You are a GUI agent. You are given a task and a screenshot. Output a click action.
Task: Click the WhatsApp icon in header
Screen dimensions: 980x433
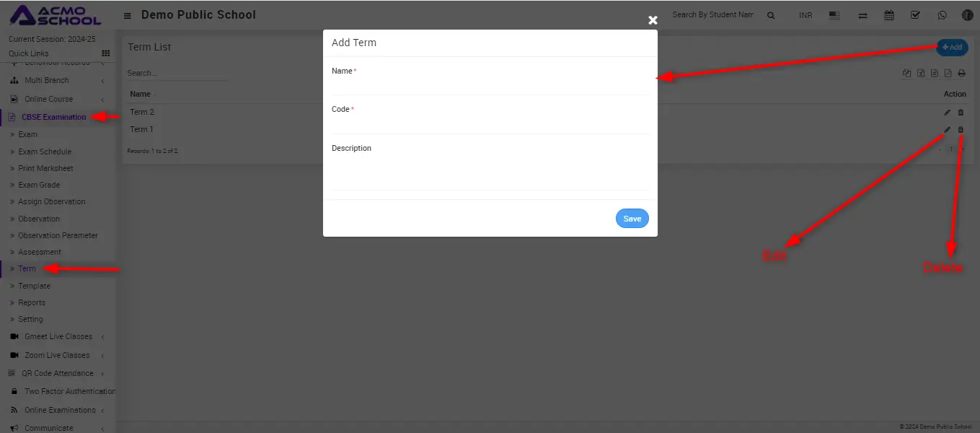(942, 15)
